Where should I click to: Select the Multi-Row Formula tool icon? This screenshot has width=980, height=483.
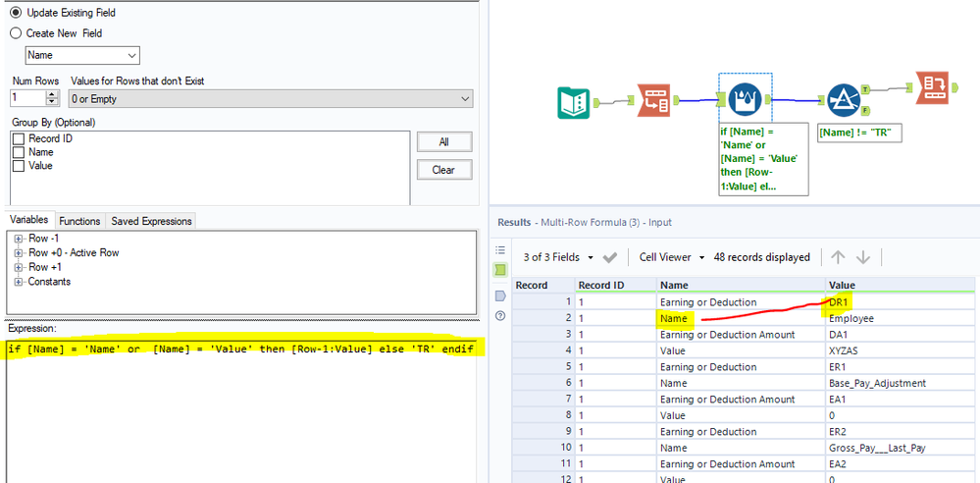point(745,99)
